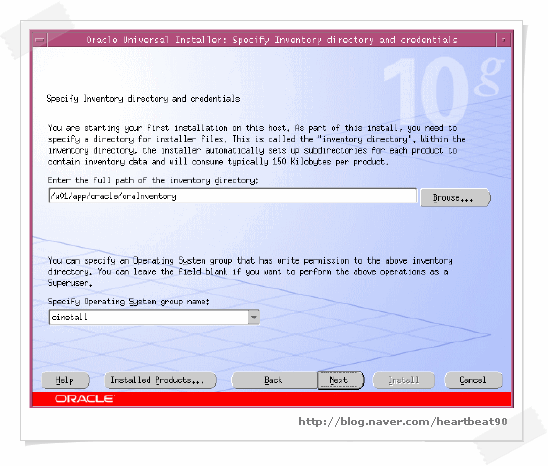
Task: Focus the inventory directory path field
Action: [x=233, y=196]
